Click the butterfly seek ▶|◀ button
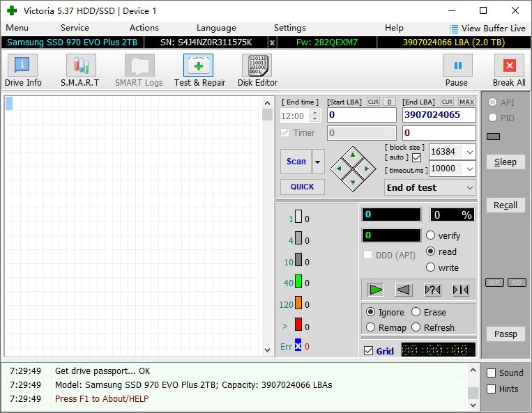Viewport: 532px width, 413px height. click(x=460, y=290)
